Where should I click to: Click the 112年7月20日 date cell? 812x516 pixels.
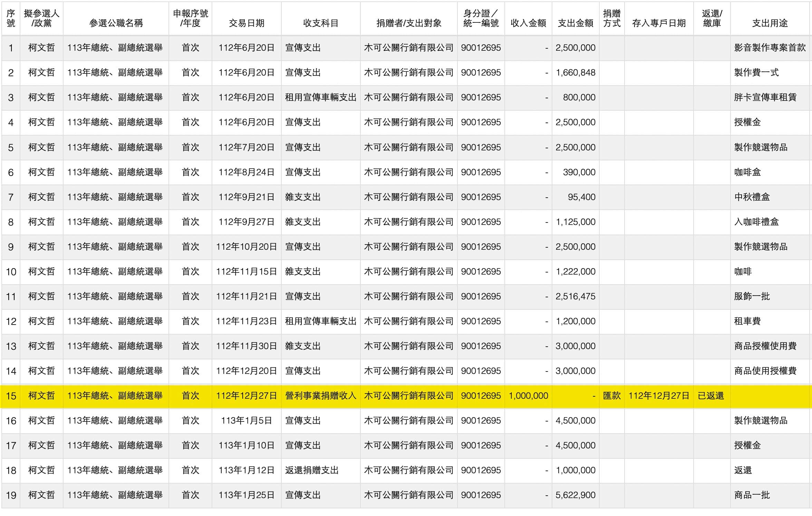point(246,147)
